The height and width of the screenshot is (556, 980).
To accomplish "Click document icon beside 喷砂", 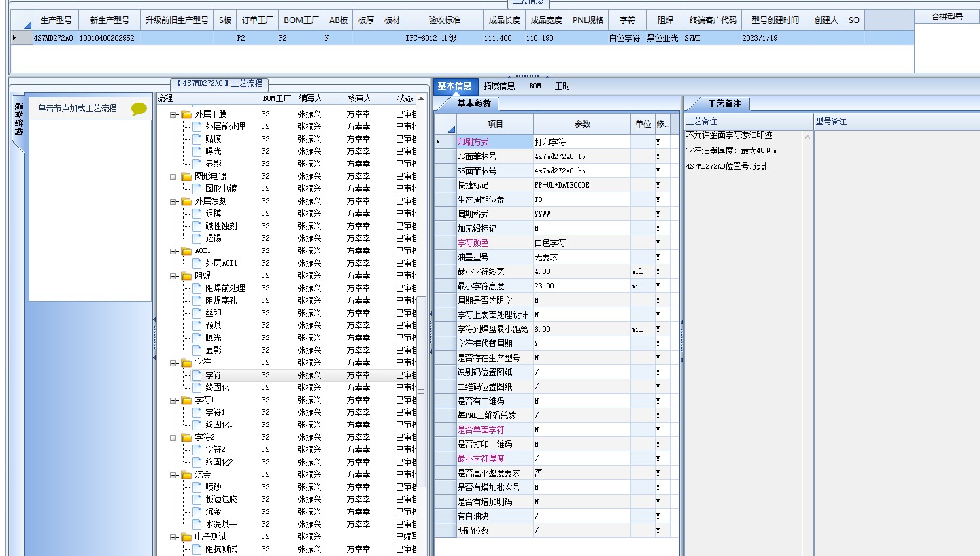I will pyautogui.click(x=197, y=487).
